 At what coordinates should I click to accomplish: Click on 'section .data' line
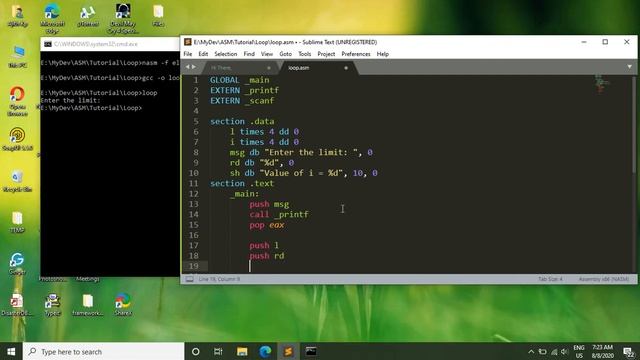(x=242, y=121)
